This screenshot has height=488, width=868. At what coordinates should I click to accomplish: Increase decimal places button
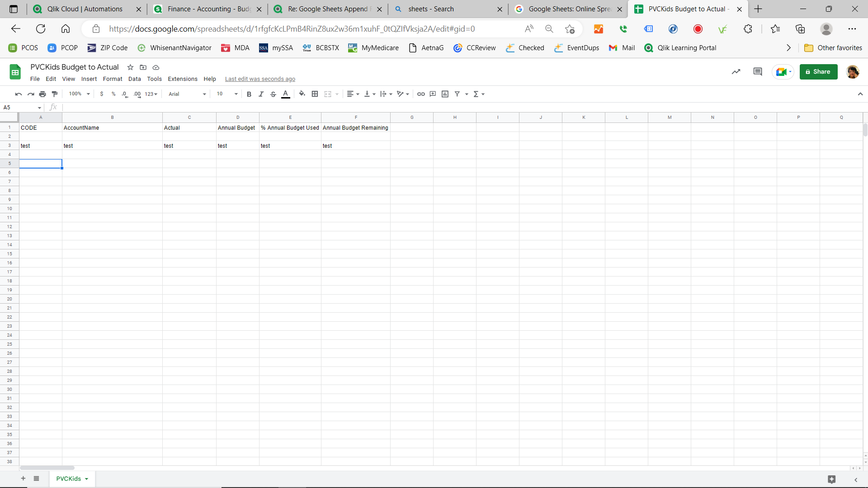137,94
